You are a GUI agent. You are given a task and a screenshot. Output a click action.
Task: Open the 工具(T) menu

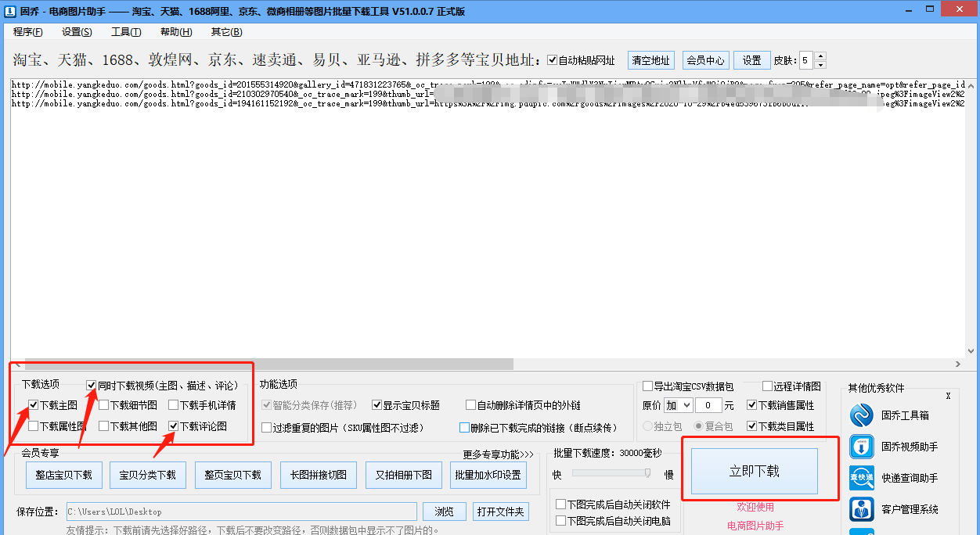point(127,31)
